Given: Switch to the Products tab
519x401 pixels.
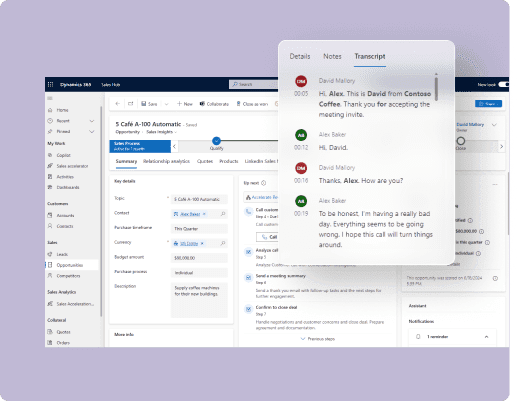Looking at the screenshot, I should pos(229,161).
